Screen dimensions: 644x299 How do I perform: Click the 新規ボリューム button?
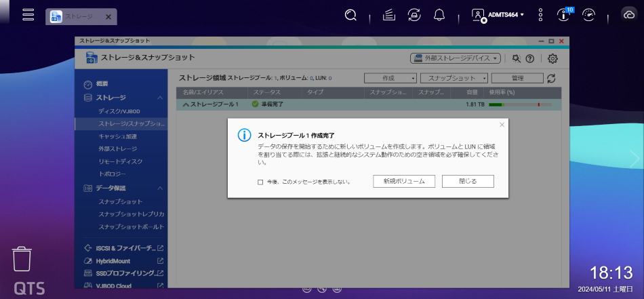pos(404,181)
